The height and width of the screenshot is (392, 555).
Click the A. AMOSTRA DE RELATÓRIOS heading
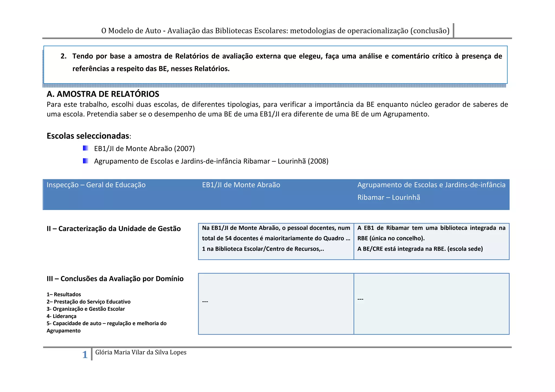tap(103, 94)
